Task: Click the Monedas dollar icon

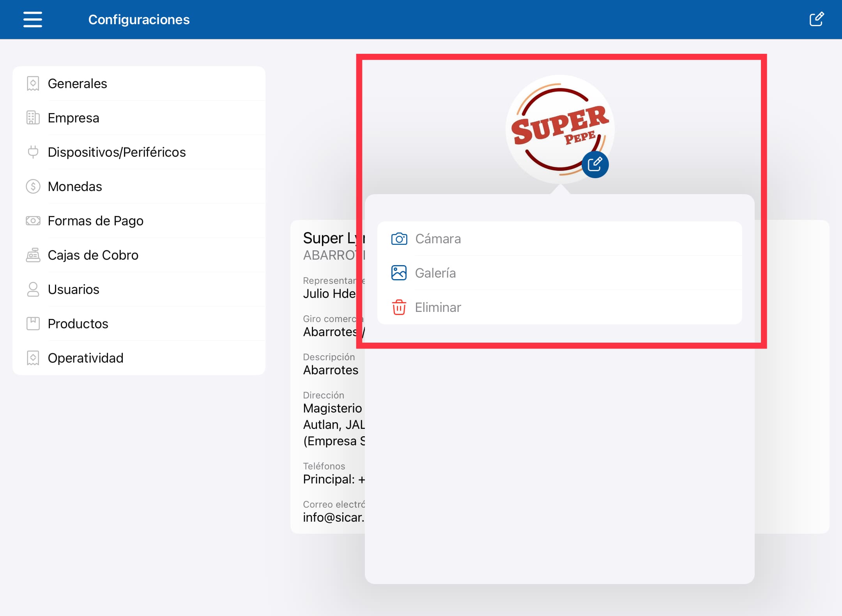Action: click(x=33, y=186)
